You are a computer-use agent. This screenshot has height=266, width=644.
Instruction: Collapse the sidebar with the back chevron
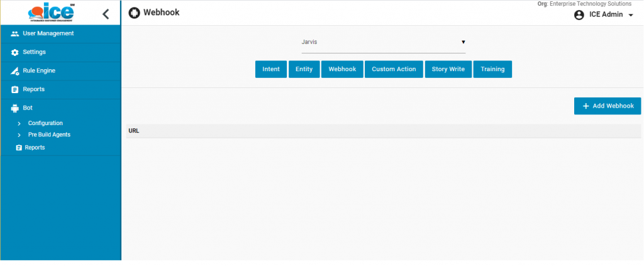(106, 14)
